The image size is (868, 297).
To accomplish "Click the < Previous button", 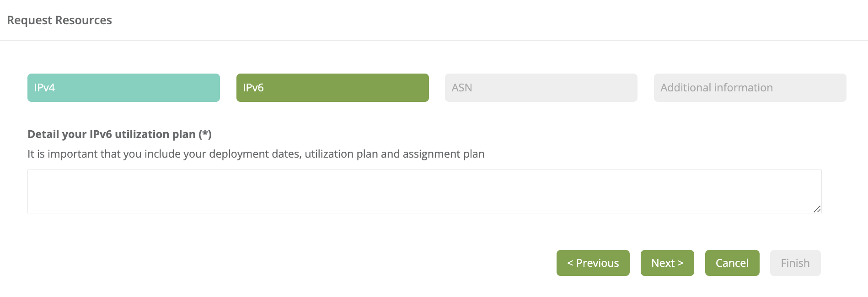I will (x=593, y=263).
